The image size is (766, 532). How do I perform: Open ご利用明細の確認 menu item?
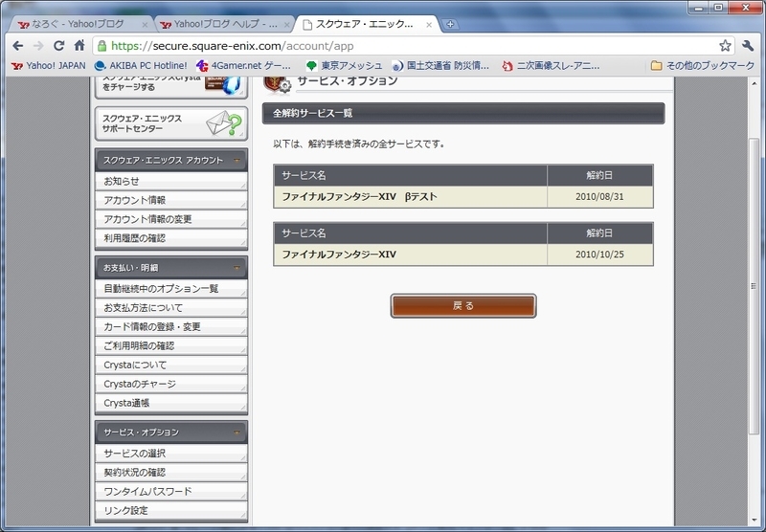click(171, 345)
